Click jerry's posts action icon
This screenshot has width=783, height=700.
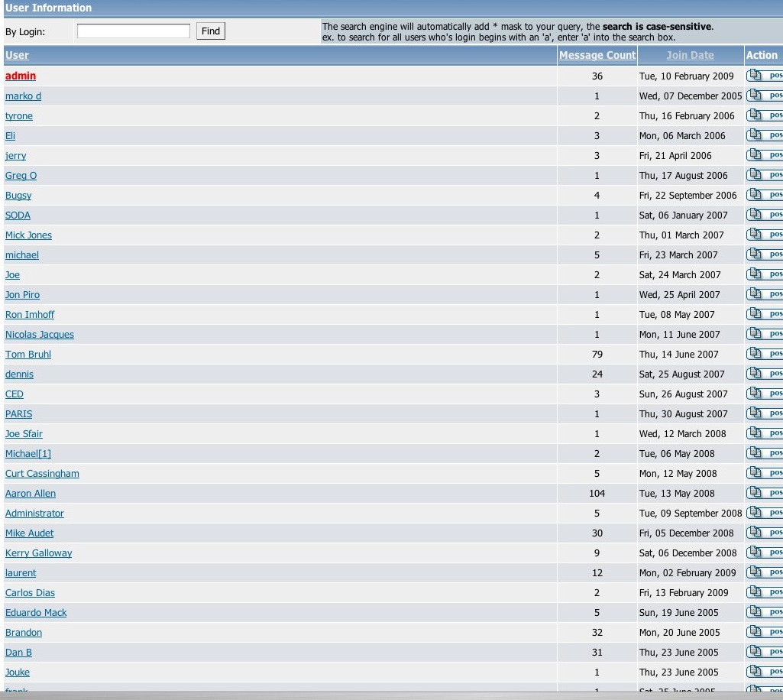[765, 155]
